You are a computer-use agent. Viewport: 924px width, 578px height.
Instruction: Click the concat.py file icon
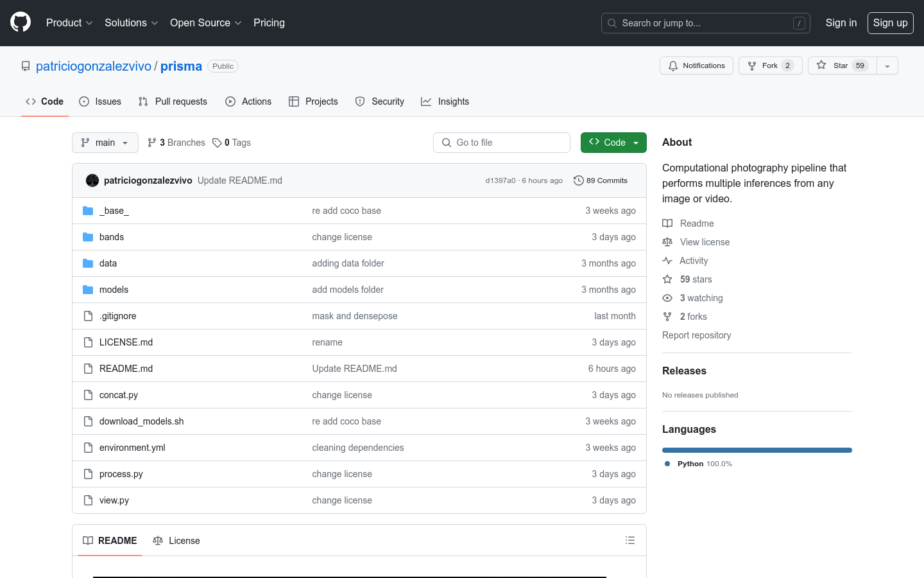point(88,395)
